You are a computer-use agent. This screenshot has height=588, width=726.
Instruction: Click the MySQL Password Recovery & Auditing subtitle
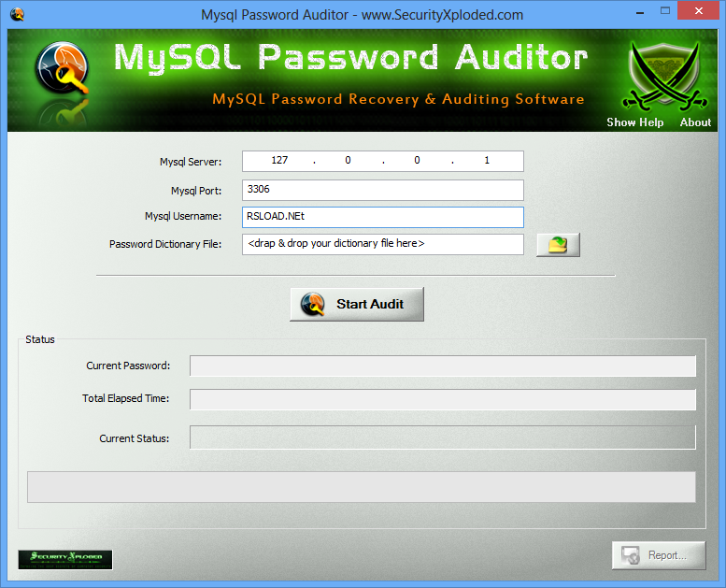[x=398, y=99]
